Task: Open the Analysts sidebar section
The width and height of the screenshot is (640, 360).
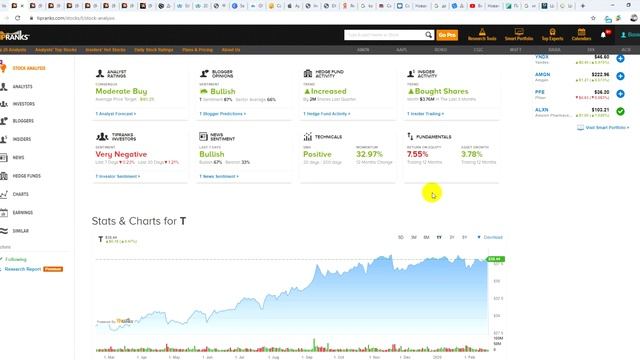Action: (22, 87)
